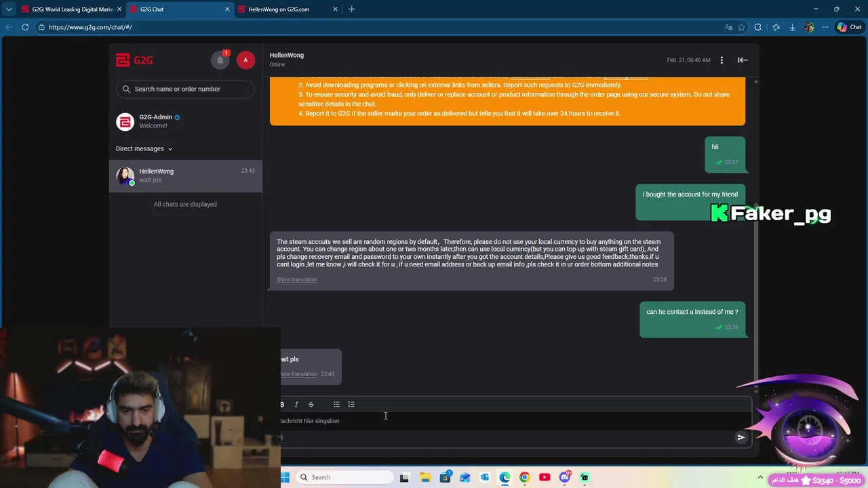
Task: Open a new browser tab
Action: pos(351,9)
